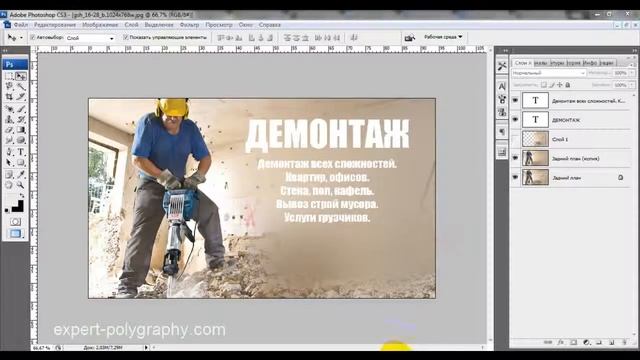This screenshot has height=360, width=640.
Task: Select the Zoom tool
Action: (x=21, y=185)
